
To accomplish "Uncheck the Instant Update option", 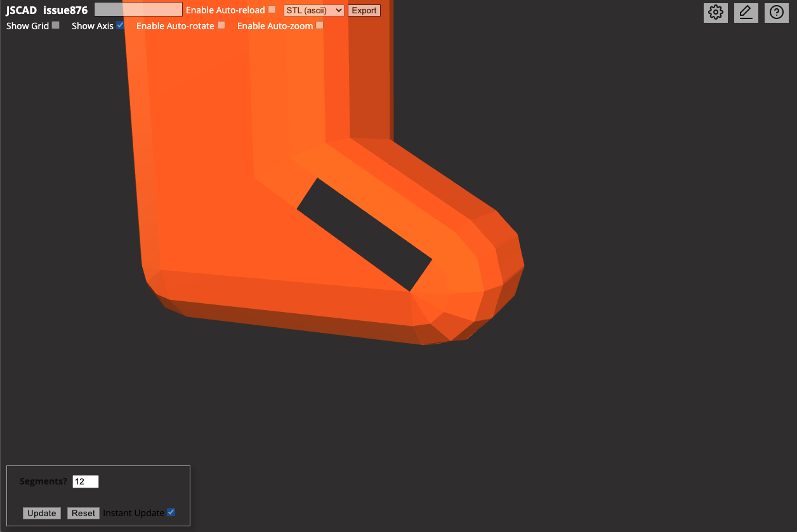I will (x=171, y=512).
